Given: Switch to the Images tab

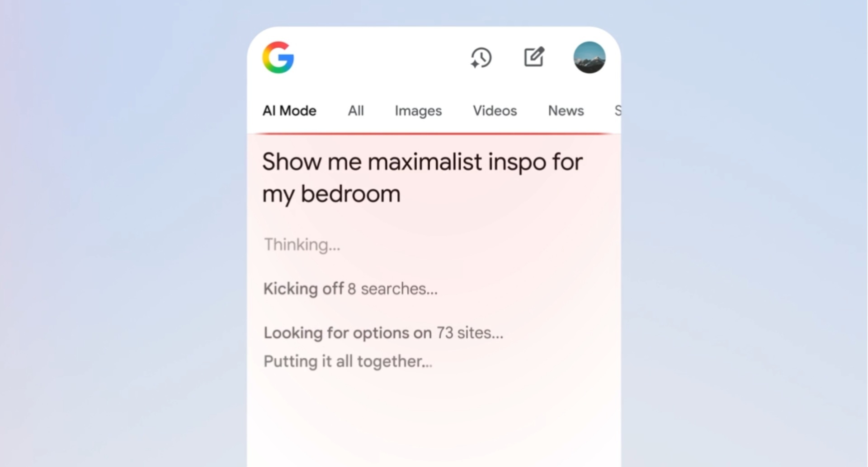Looking at the screenshot, I should click(418, 111).
